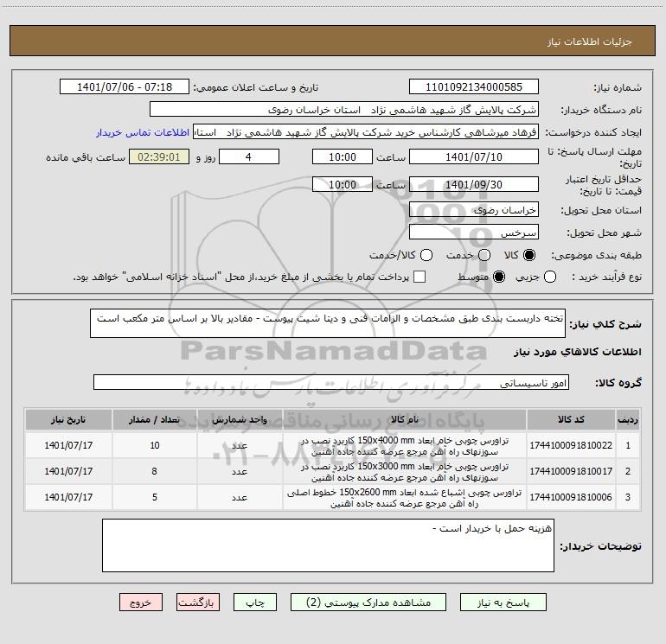Click the price validity hour 10:00 field
This screenshot has height=644, width=666.
point(343,184)
